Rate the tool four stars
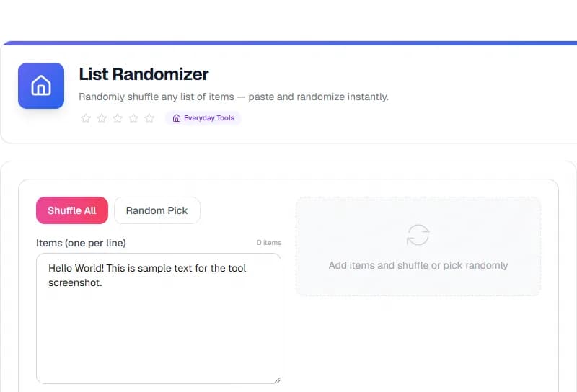 click(133, 118)
